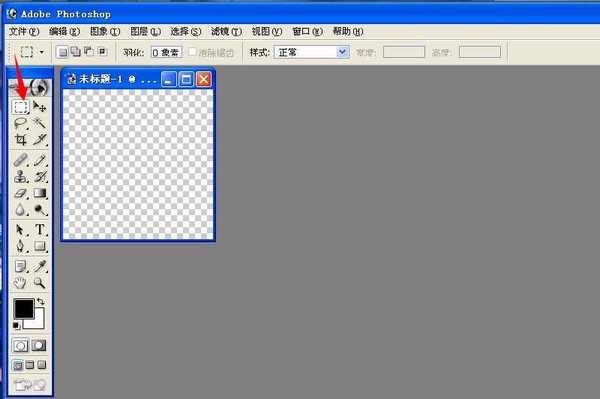Click the 羽化 feather input field

166,52
